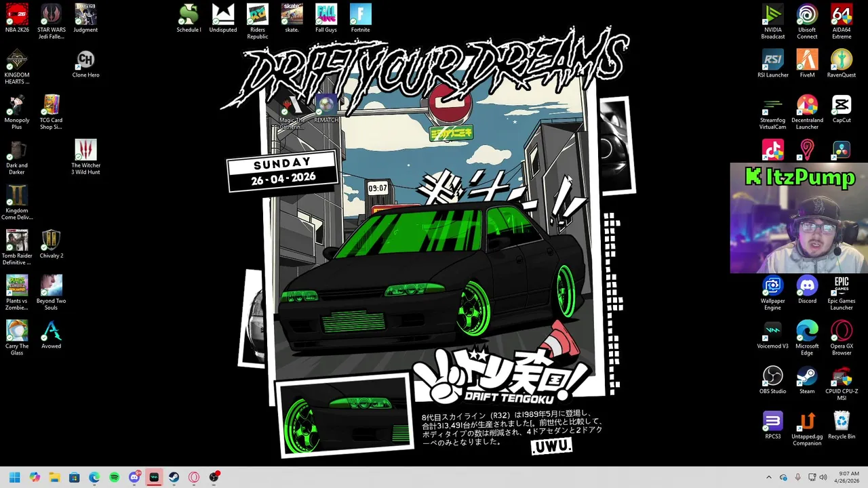Open the Epic Games Launcher icon
Viewport: 868px width, 488px height.
click(842, 293)
